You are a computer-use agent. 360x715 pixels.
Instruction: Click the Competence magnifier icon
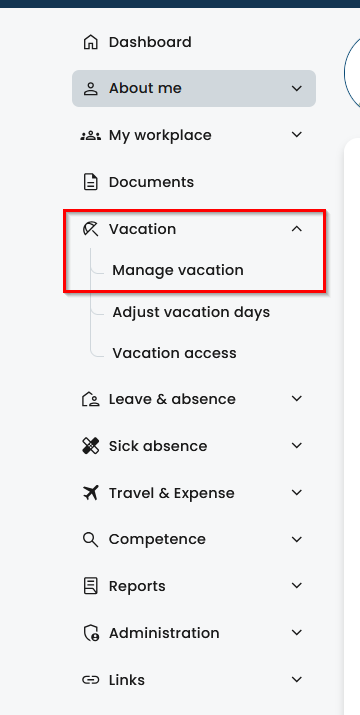point(90,539)
